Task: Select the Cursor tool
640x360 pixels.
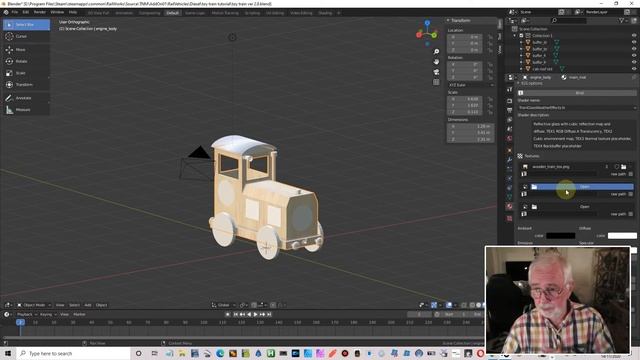Action: 26,36
